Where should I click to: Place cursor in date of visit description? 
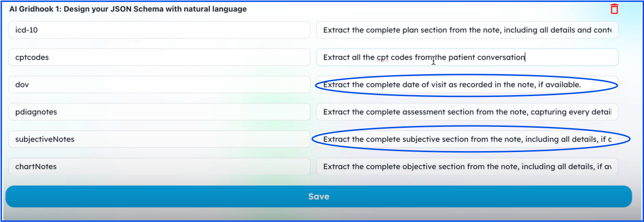tap(467, 85)
